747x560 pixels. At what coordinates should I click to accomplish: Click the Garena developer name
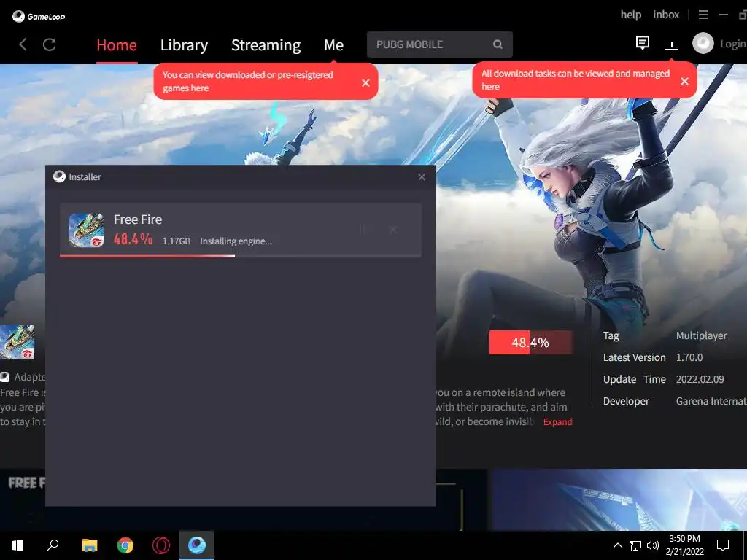pyautogui.click(x=711, y=402)
